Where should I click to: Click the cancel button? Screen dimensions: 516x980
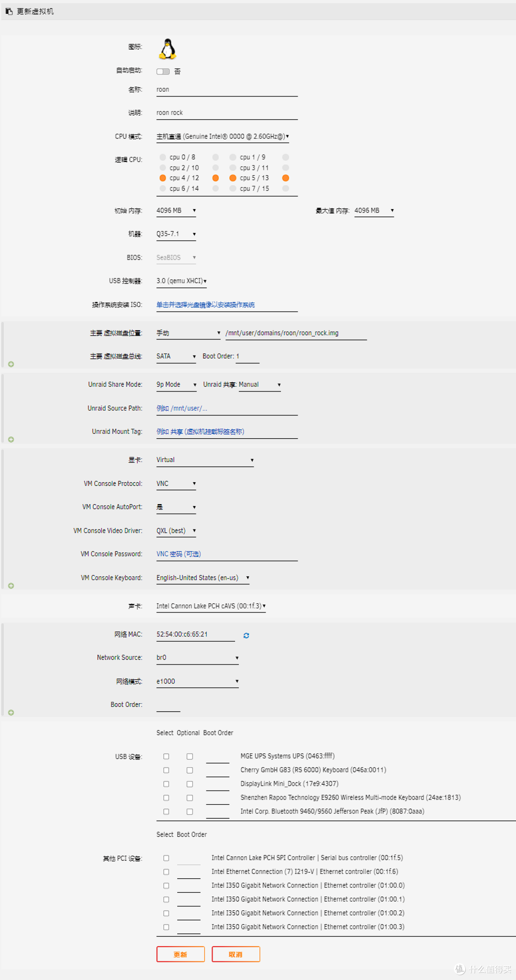[236, 954]
